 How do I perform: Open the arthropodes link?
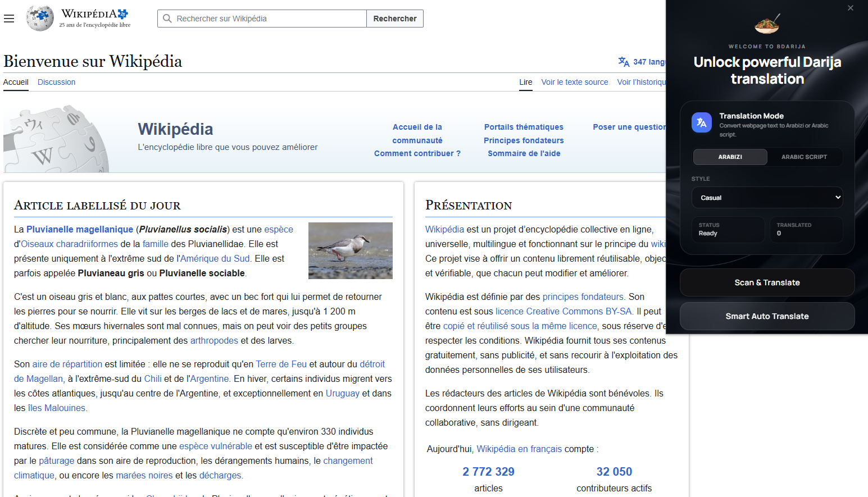click(x=214, y=340)
